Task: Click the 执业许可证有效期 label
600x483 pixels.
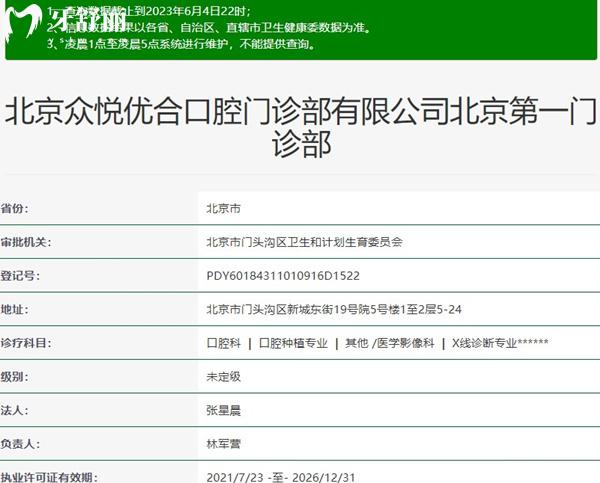Action: coord(49,477)
